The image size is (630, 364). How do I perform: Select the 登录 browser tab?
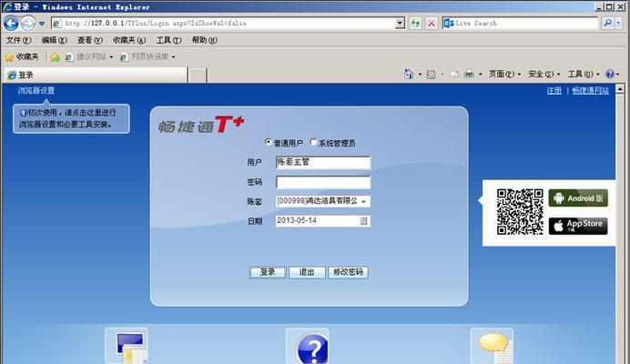click(96, 76)
